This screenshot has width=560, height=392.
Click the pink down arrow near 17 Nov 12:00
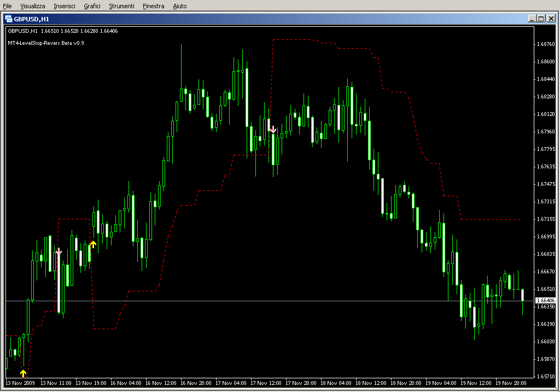(273, 129)
